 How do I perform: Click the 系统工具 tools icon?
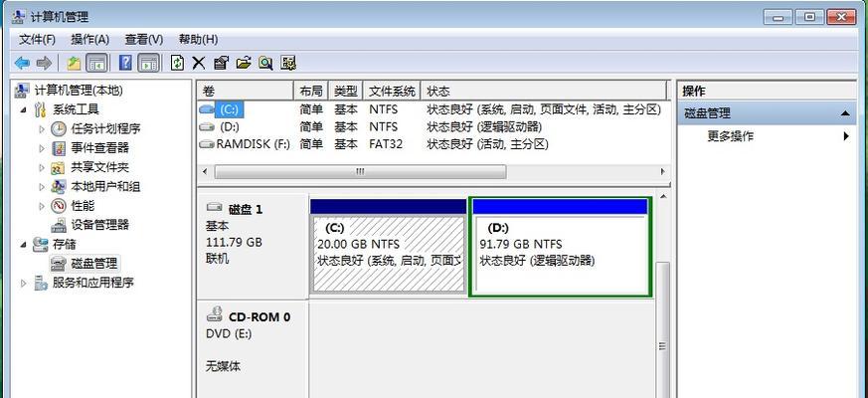tap(41, 109)
